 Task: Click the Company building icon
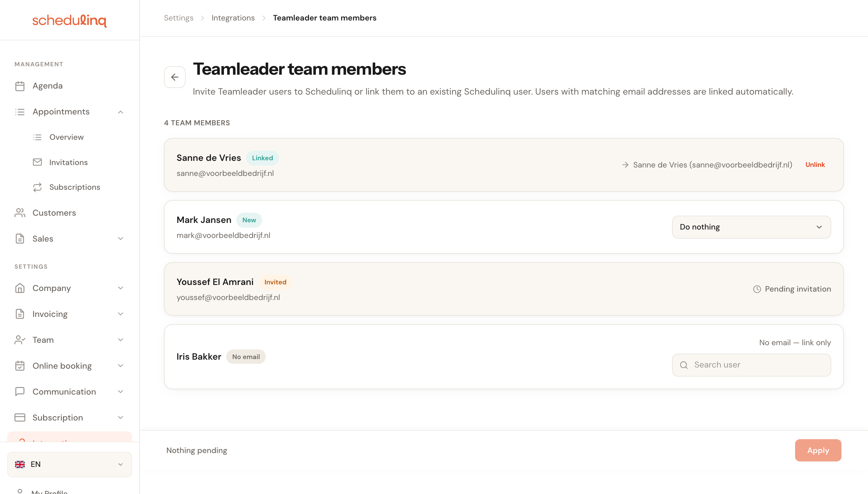pyautogui.click(x=20, y=288)
